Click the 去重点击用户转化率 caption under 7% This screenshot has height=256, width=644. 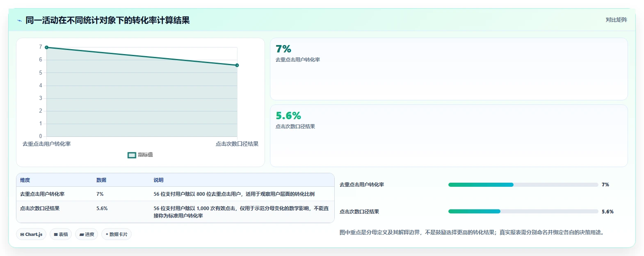[298, 60]
